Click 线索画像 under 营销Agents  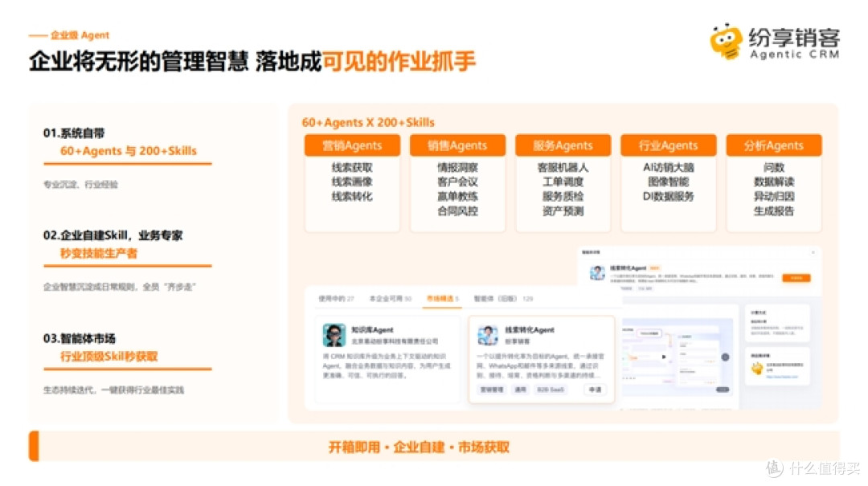(352, 182)
